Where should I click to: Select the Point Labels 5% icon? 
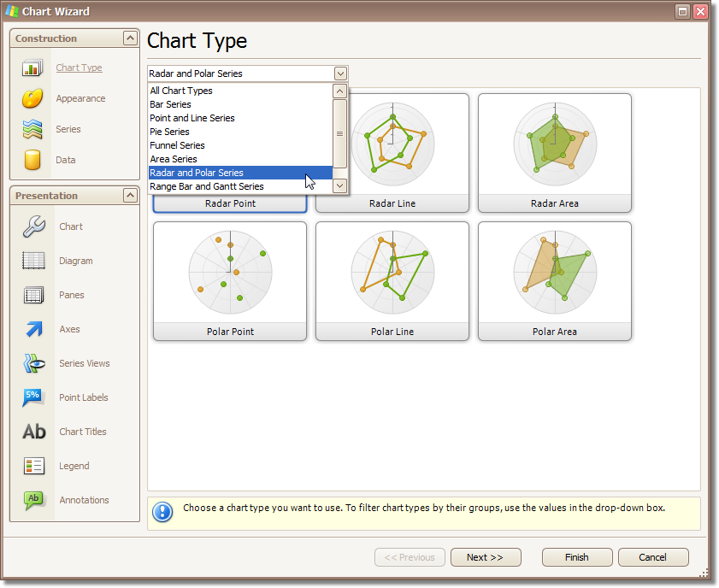tap(33, 397)
